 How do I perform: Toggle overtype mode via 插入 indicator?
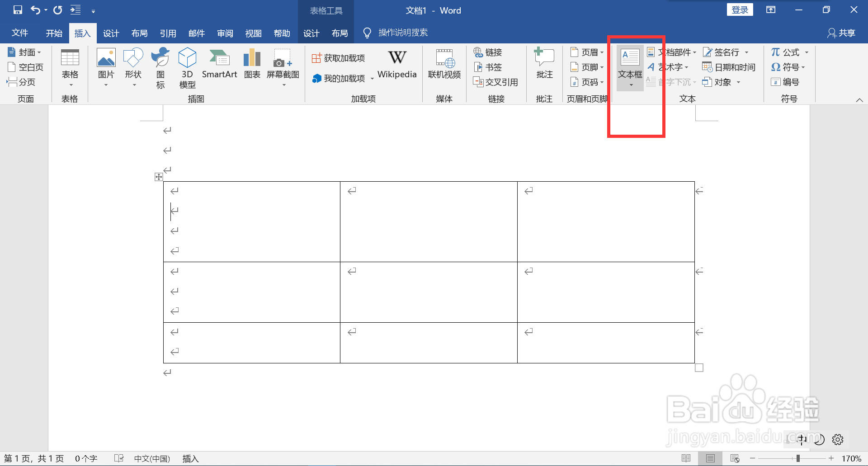pos(190,458)
